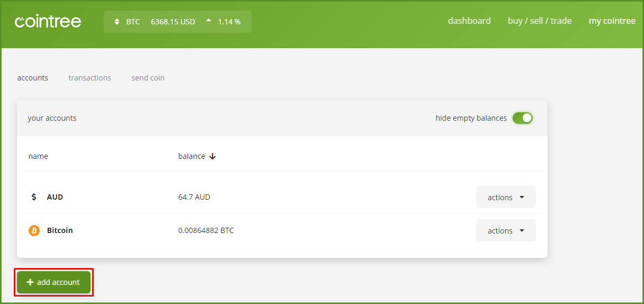Open the BTC price ticker selector
Viewport: 644px width, 304px height.
(x=177, y=22)
